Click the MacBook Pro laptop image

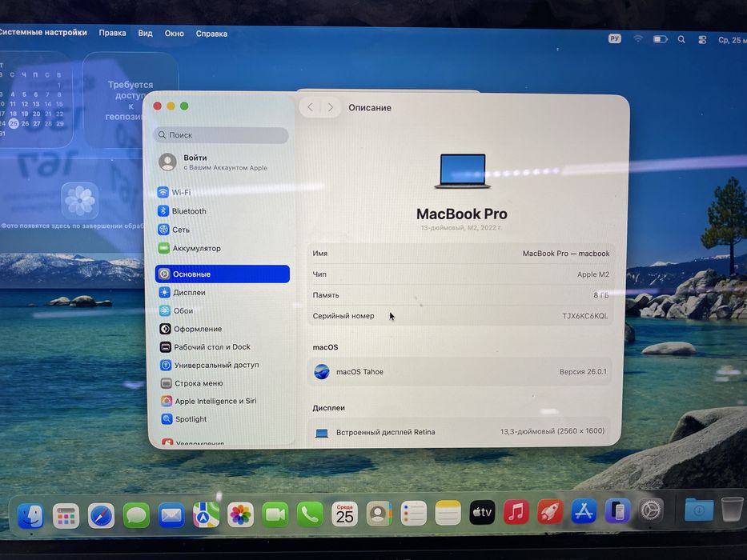tap(462, 171)
